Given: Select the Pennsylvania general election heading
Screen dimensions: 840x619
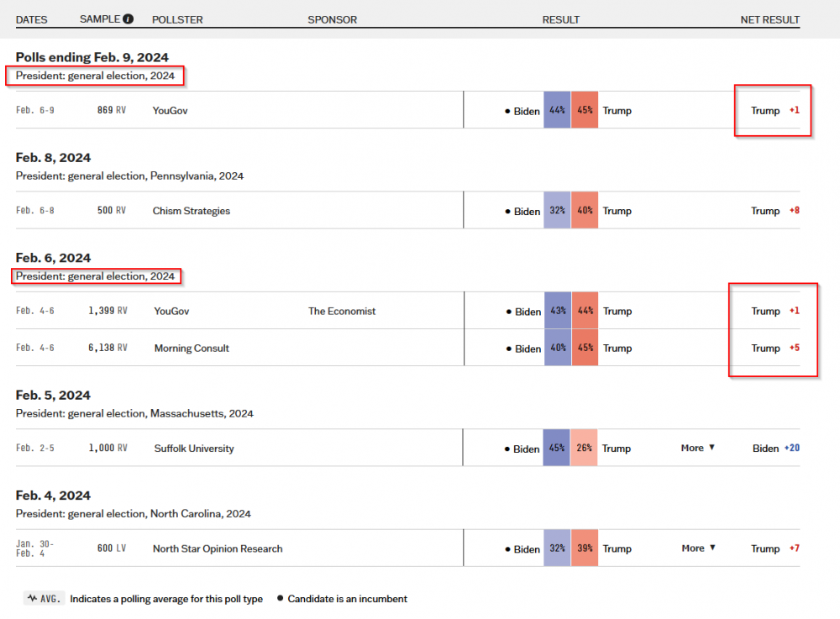Looking at the screenshot, I should [x=129, y=176].
